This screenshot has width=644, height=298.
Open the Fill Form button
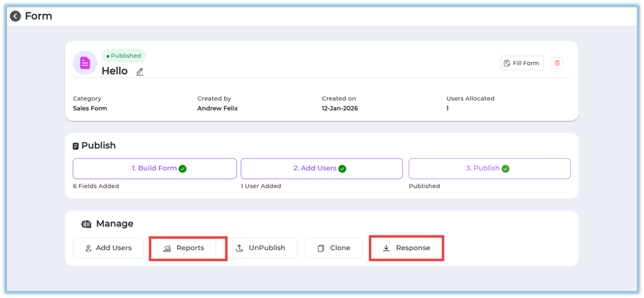(x=522, y=63)
